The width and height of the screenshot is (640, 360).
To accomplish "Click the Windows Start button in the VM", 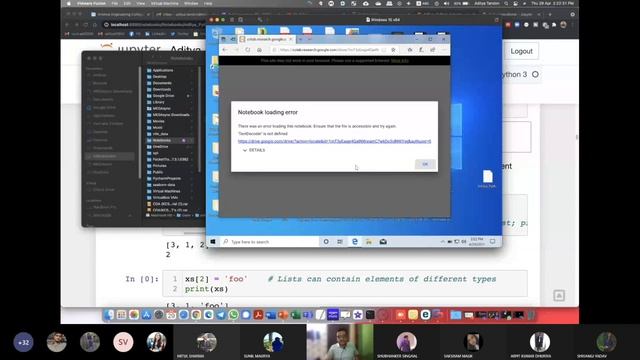I will [213, 242].
